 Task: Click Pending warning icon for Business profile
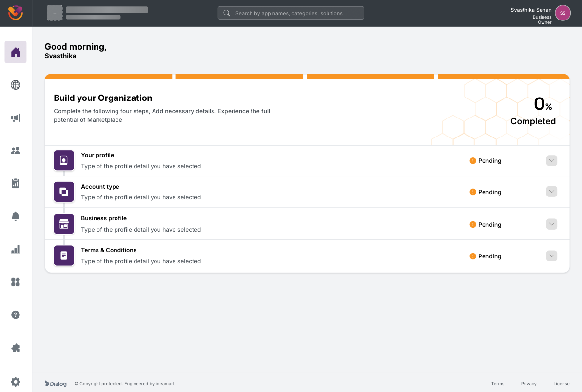[x=473, y=225]
